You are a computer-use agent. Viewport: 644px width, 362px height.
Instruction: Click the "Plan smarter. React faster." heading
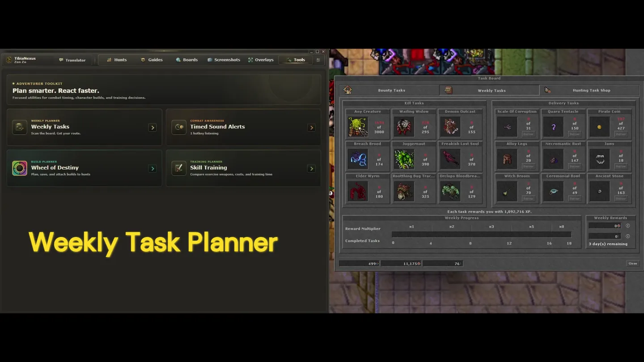coord(56,91)
